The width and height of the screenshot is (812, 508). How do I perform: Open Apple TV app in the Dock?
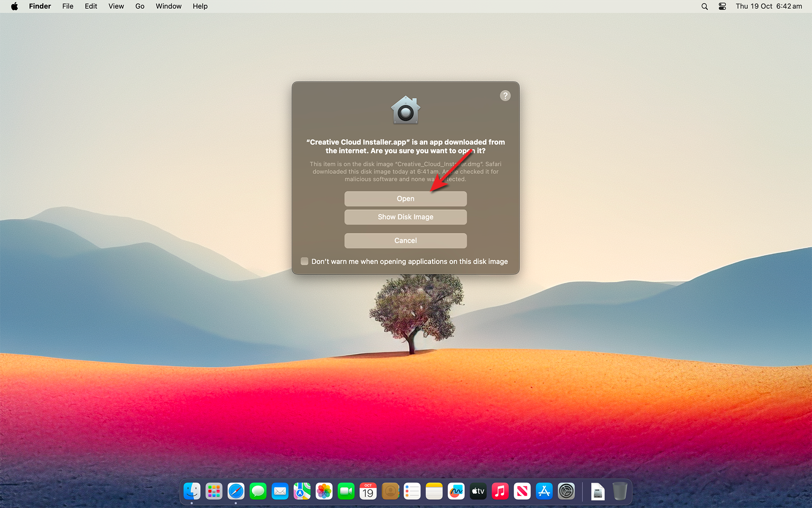(x=478, y=491)
